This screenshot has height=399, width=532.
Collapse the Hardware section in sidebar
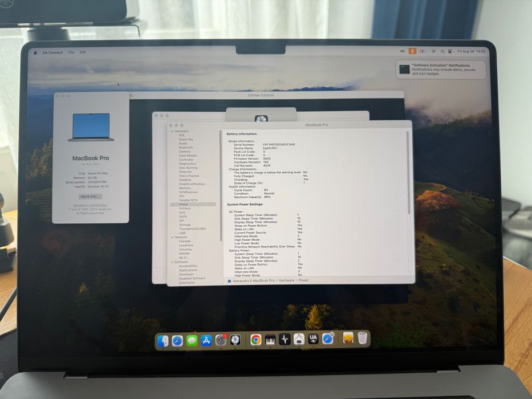click(x=172, y=131)
